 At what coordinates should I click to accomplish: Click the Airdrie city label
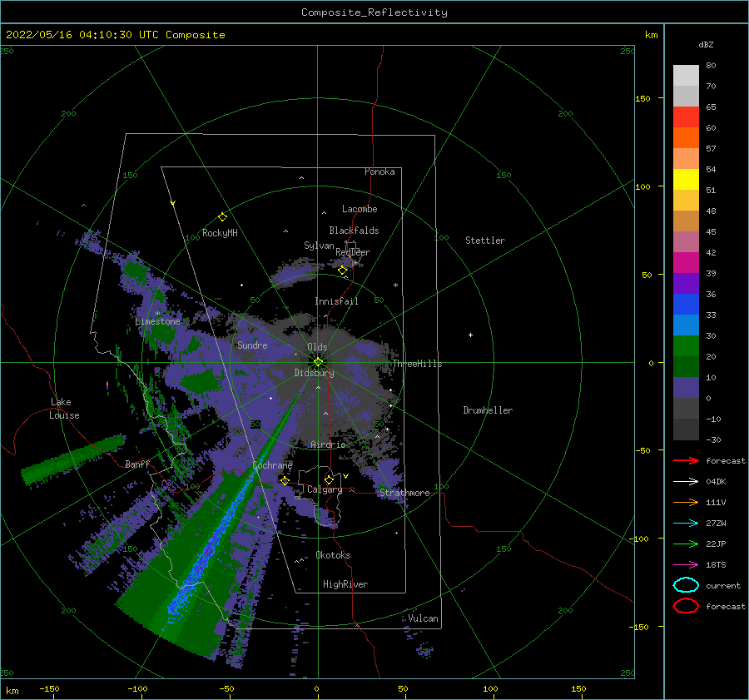pyautogui.click(x=328, y=444)
